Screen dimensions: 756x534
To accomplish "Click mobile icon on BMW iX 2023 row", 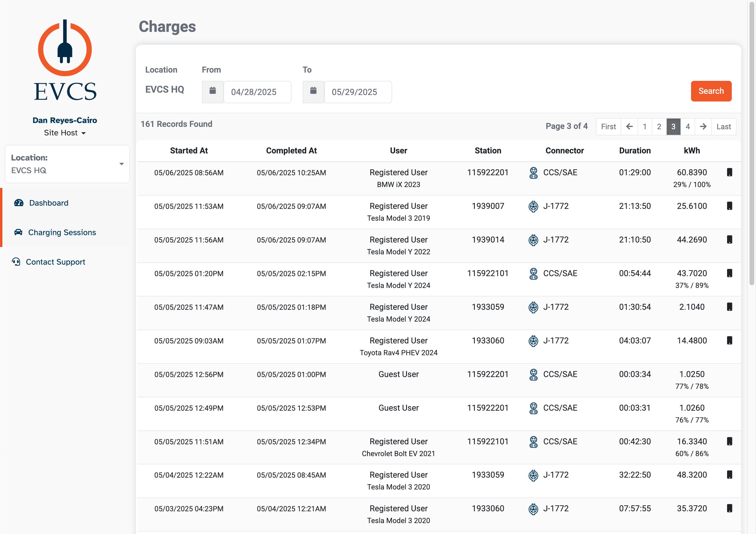I will pyautogui.click(x=729, y=172).
